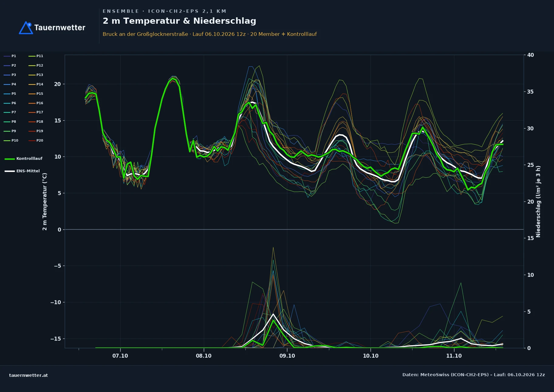The width and height of the screenshot is (554, 392).
Task: Click the Niederschlag right axis title
Action: pyautogui.click(x=538, y=201)
